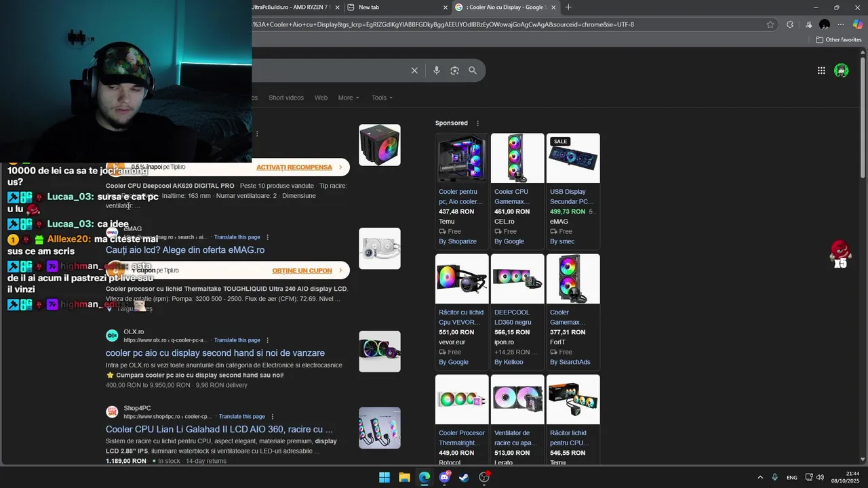Open the OLX RGB cooler thumbnail
Screen dimensions: 868x488
click(380, 351)
